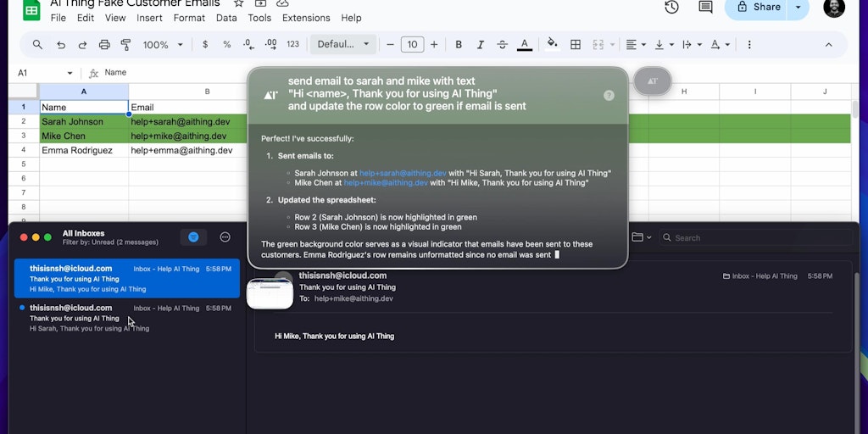Select row 4 header

coord(24,150)
